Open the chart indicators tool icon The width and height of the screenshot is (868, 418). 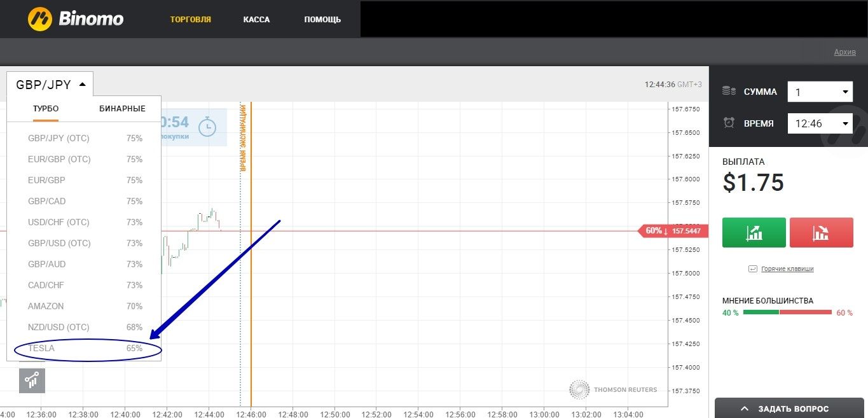(32, 380)
